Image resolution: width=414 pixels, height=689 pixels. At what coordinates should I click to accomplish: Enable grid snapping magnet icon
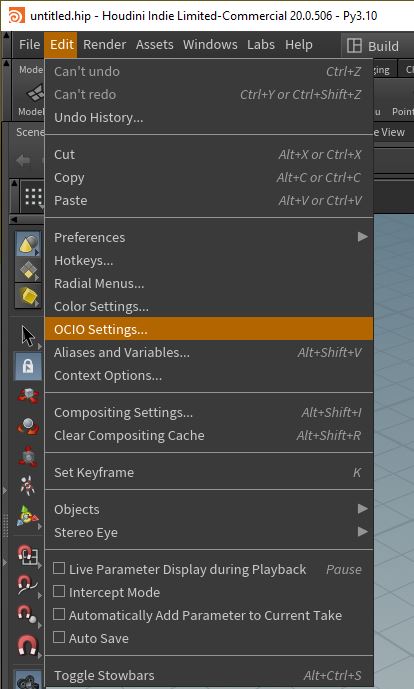point(27,555)
